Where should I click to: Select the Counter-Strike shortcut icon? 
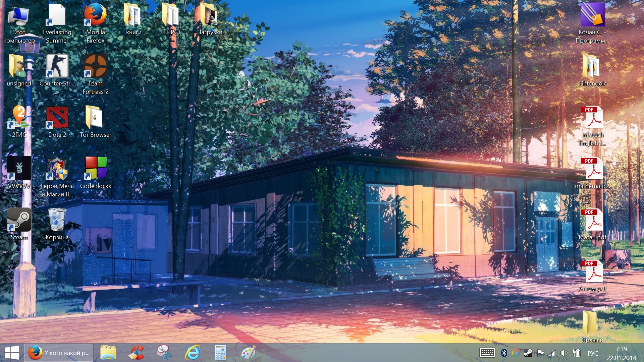point(57,66)
